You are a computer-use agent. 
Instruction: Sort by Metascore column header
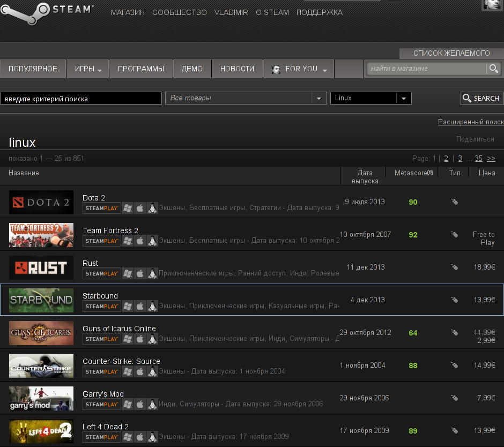(414, 173)
